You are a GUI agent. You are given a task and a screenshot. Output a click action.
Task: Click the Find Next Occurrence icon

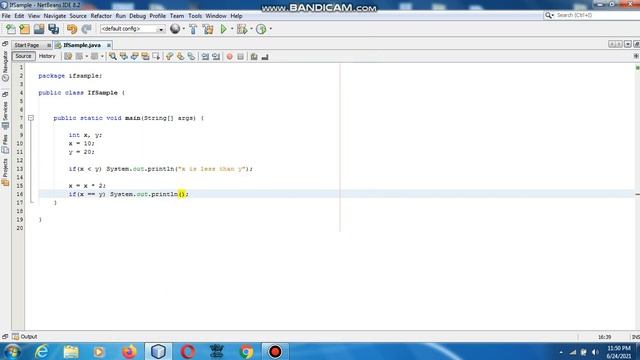(134, 56)
